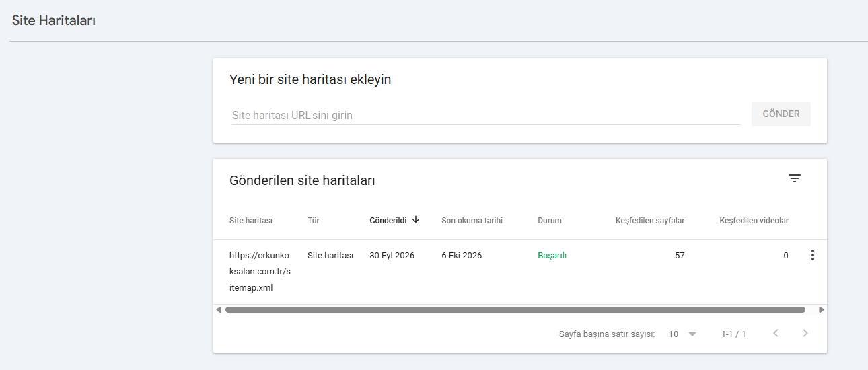Click the GÖNDER button
Viewport: 868px width, 370px height.
(x=781, y=114)
